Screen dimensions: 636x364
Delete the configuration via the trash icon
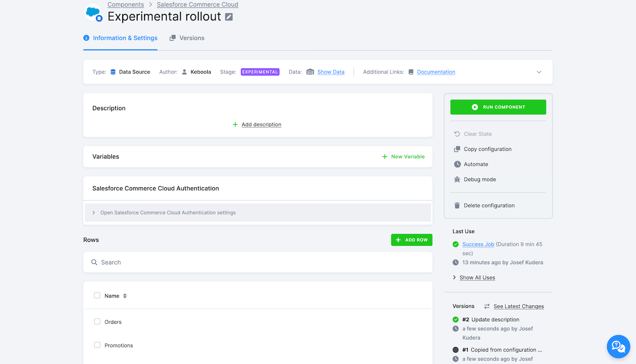(457, 205)
